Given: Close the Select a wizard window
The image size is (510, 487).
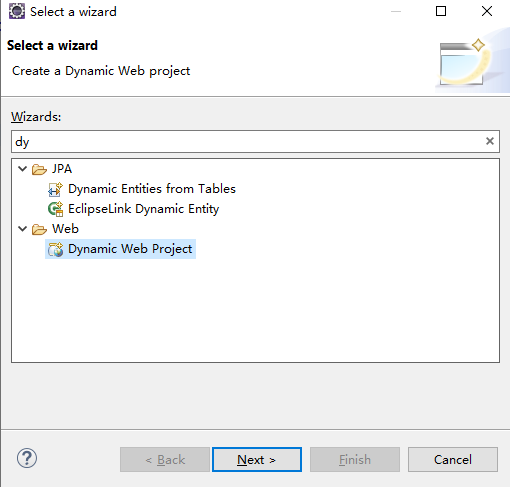Looking at the screenshot, I should coord(487,11).
